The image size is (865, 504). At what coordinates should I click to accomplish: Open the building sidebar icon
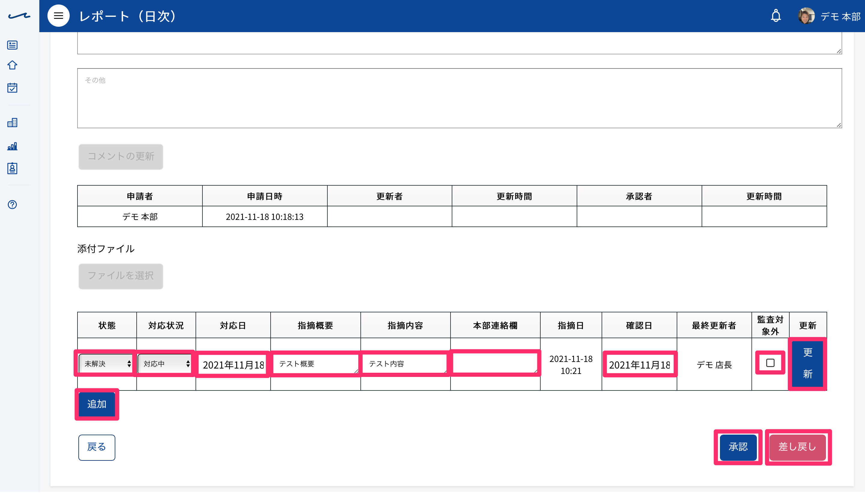(x=12, y=123)
